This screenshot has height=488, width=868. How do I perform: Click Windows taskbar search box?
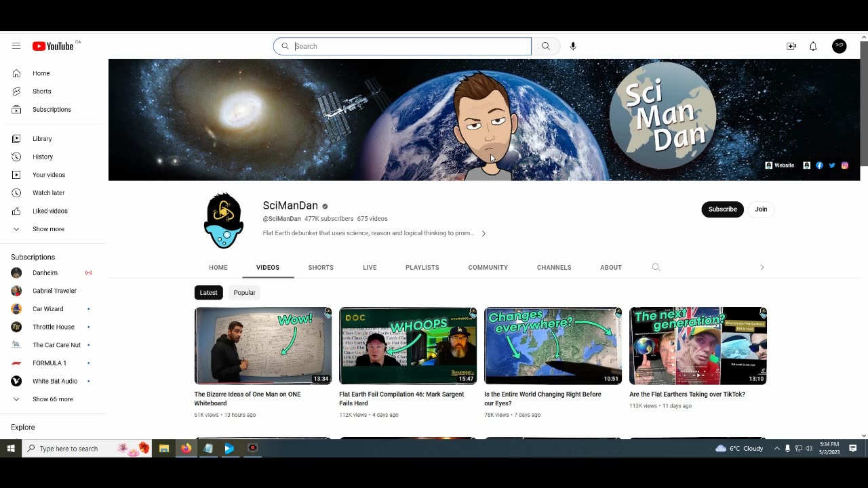(x=87, y=448)
